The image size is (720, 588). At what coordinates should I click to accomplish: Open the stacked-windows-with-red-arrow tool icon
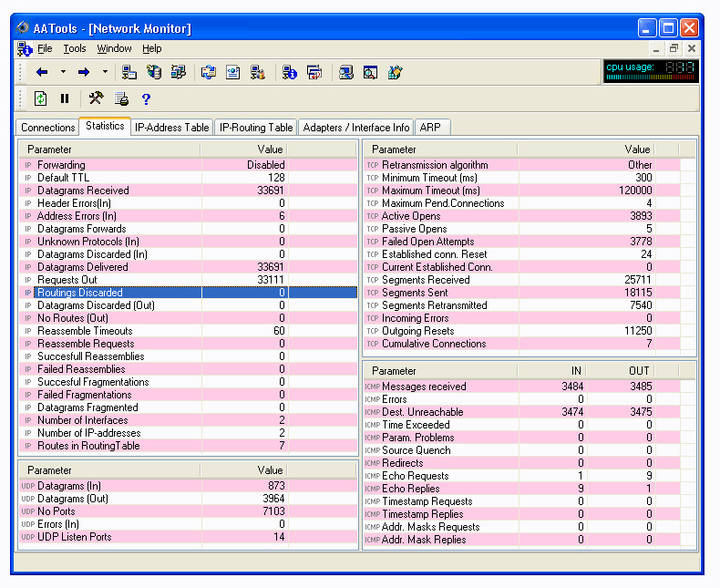click(x=314, y=72)
